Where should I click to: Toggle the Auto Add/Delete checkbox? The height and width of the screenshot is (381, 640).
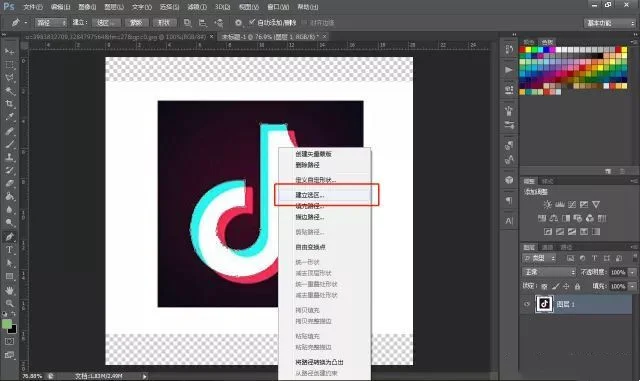tap(252, 22)
